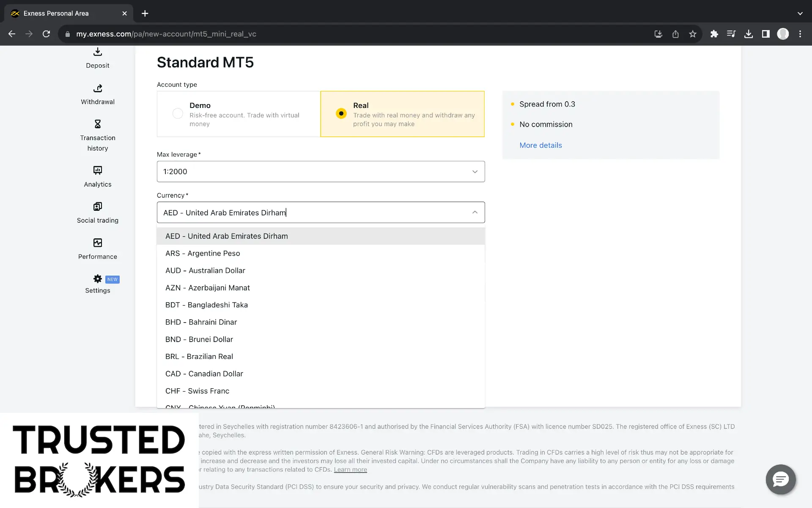The image size is (812, 508).
Task: Open the Withdrawal sidebar icon
Action: coord(98,88)
